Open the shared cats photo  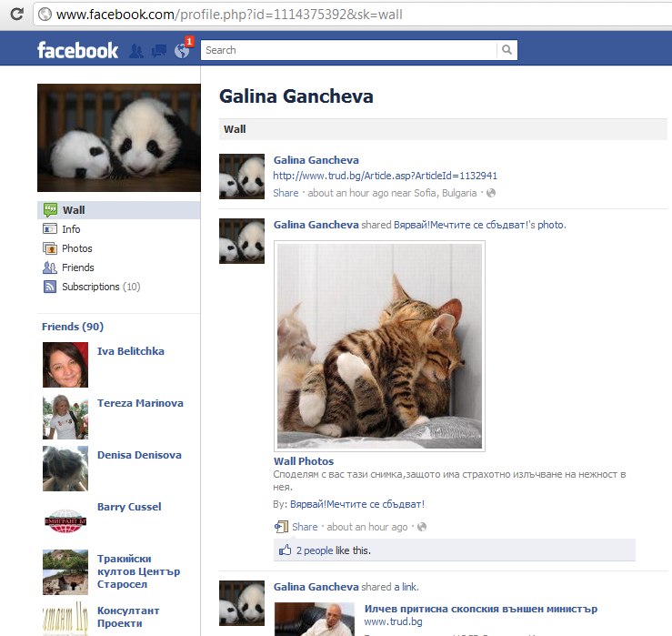click(379, 346)
